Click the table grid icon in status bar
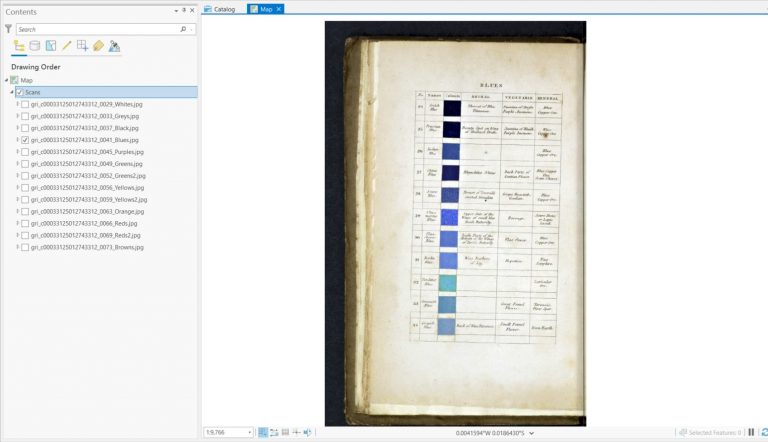The height and width of the screenshot is (442, 768). point(285,432)
